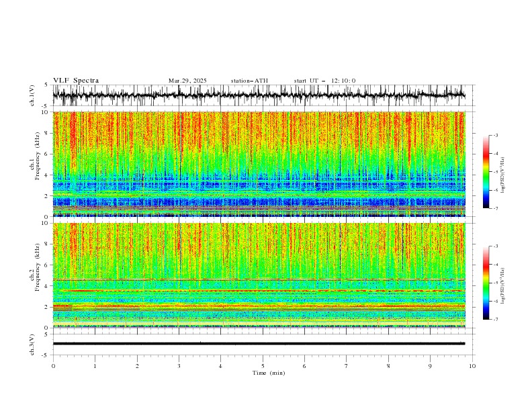Click tick label "3" on the Time axis

coord(179,366)
